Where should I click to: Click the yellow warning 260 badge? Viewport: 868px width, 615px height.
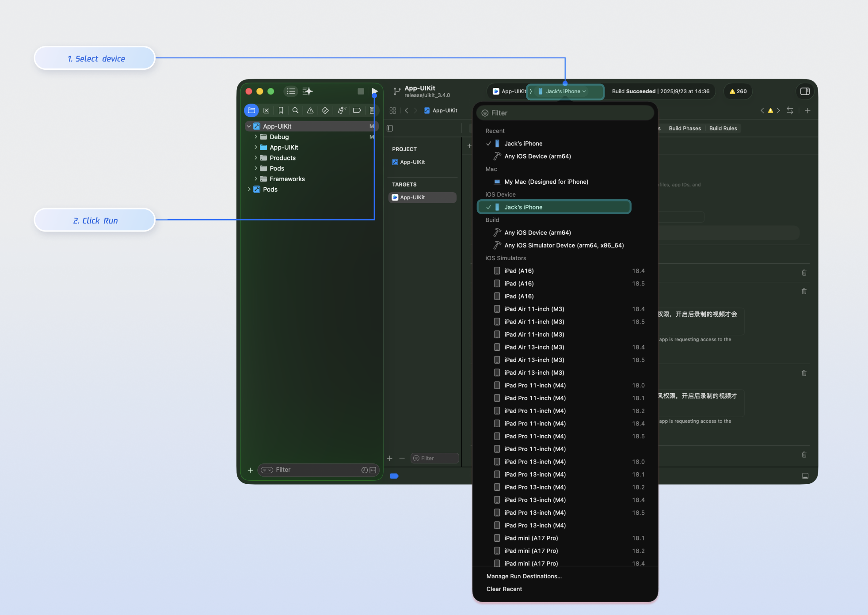(x=738, y=91)
